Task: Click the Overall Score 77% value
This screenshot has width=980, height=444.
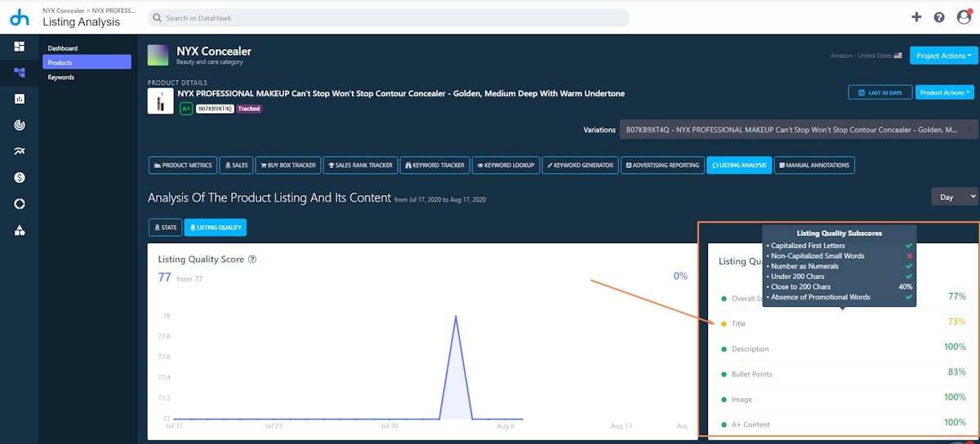Action: [956, 296]
